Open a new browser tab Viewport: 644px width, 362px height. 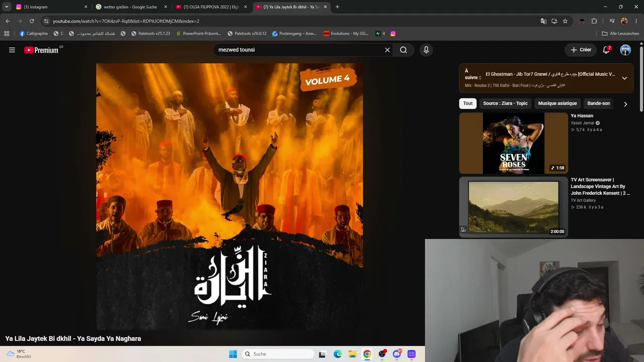(337, 7)
